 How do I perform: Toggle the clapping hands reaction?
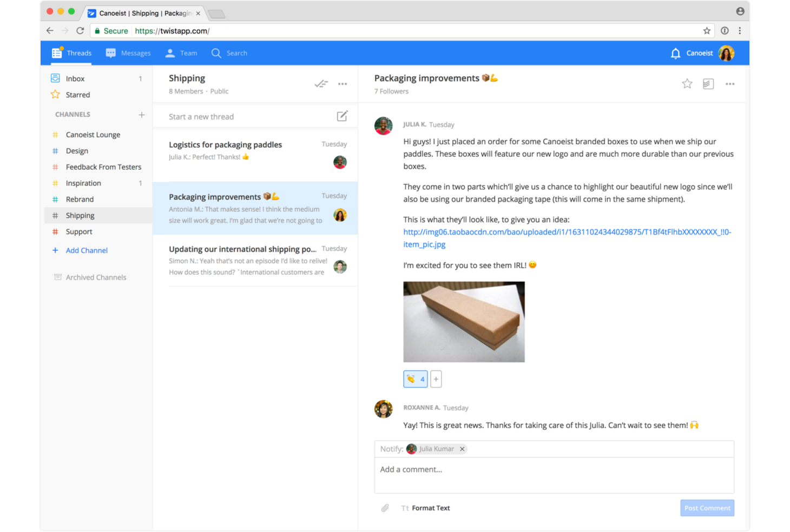(x=416, y=379)
